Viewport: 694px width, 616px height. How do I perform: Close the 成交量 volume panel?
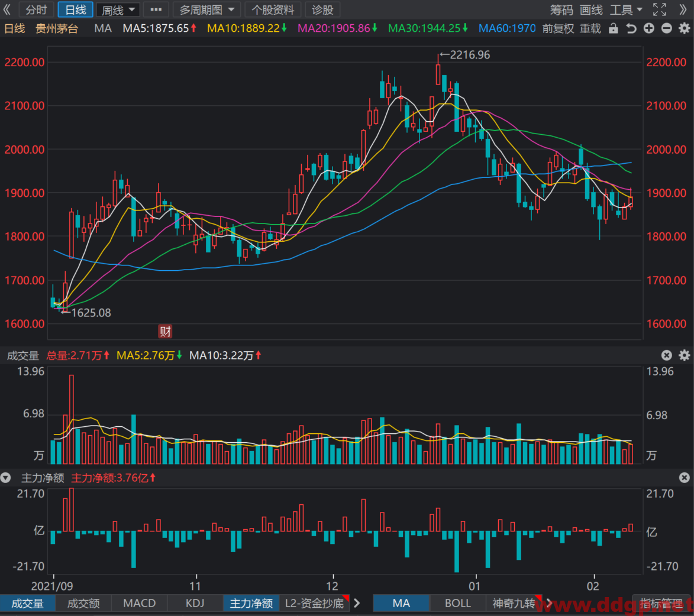[667, 355]
